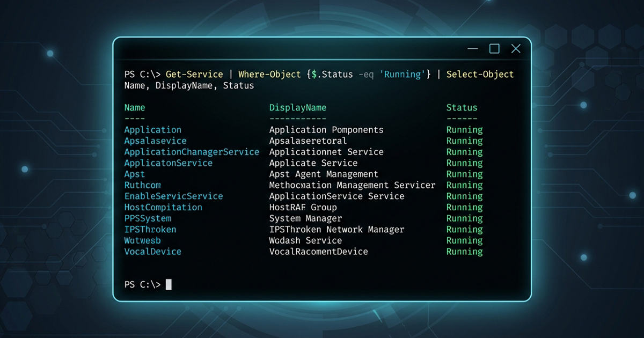Image resolution: width=644 pixels, height=338 pixels.
Task: Click ApplicationService Service display name
Action: point(336,196)
